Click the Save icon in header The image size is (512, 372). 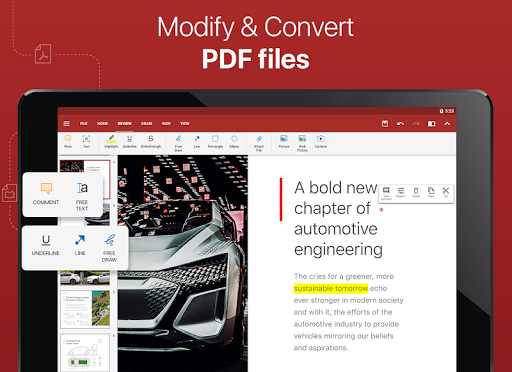385,124
